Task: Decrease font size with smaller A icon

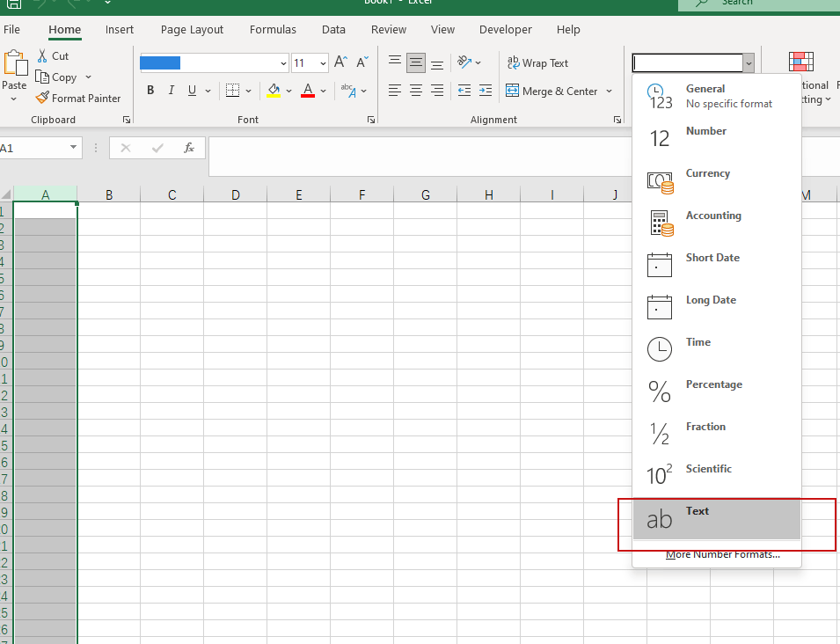Action: click(362, 62)
